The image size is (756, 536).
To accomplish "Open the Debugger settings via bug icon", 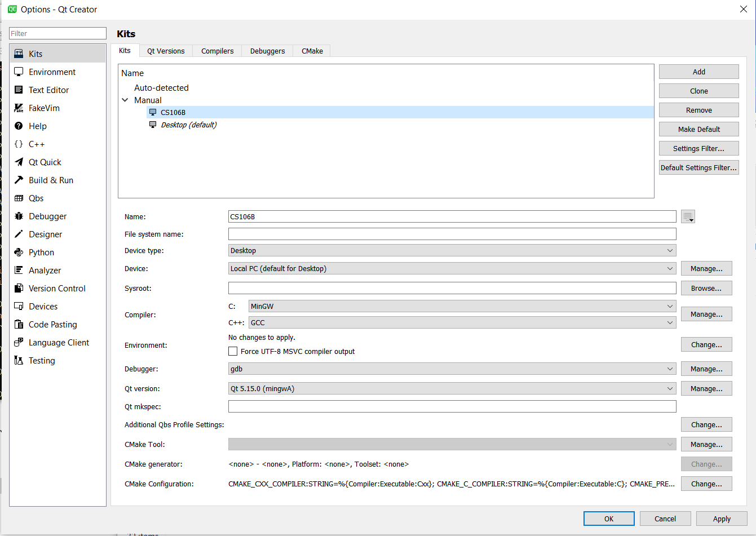I will coord(19,216).
